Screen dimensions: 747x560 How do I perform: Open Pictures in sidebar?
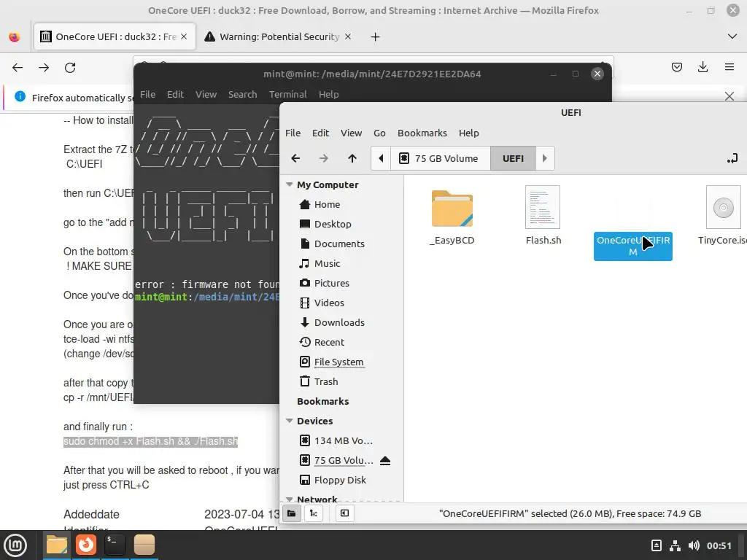click(331, 283)
